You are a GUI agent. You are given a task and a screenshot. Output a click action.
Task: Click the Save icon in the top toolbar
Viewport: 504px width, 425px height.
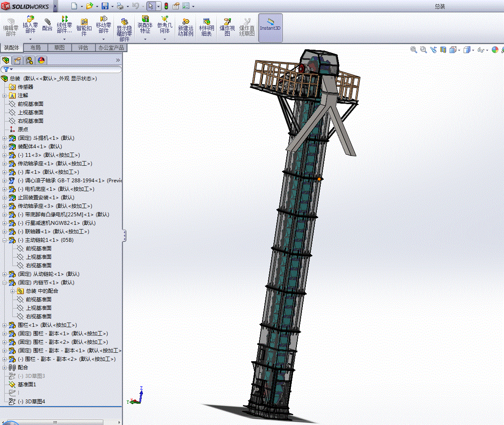[x=105, y=6]
